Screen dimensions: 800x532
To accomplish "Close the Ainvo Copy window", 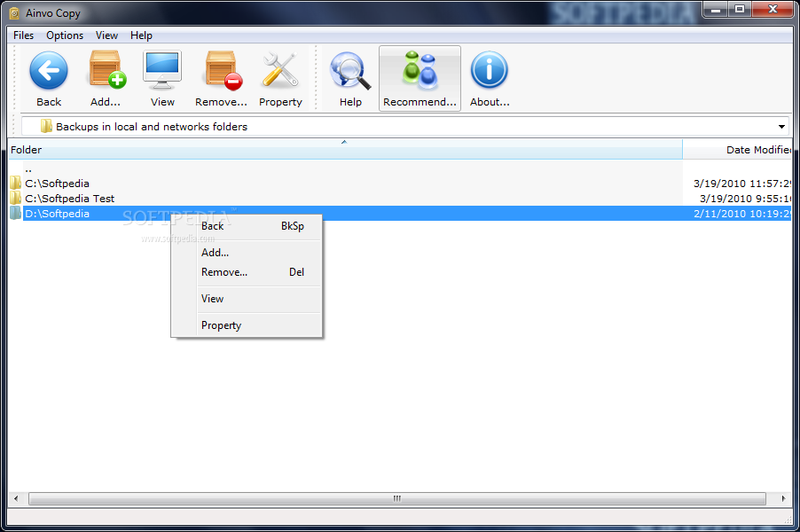I will (773, 9).
